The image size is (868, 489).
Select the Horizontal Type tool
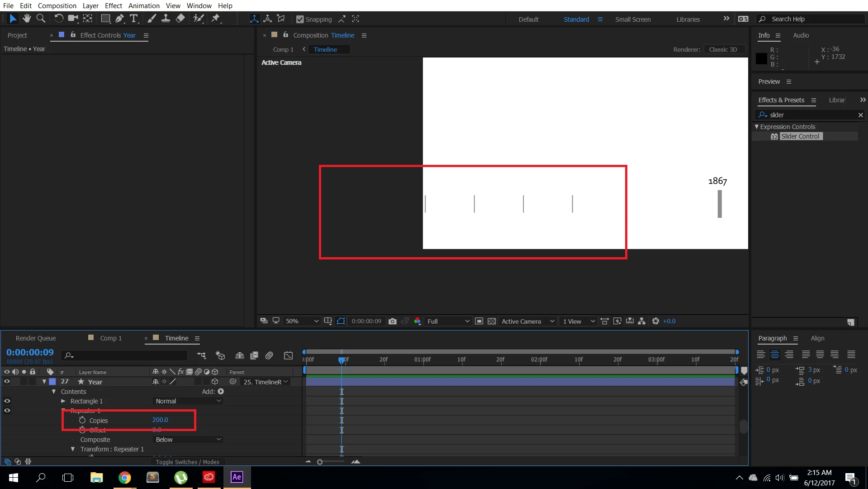coord(134,19)
